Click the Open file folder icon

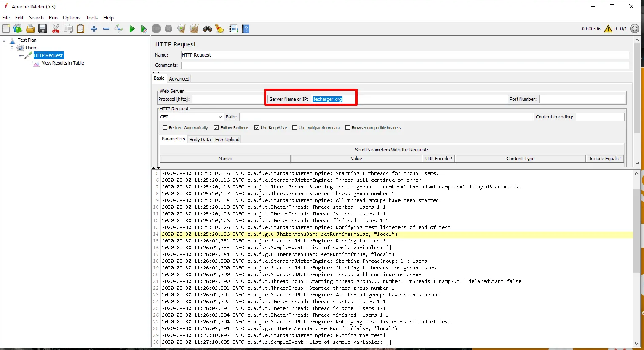[30, 29]
